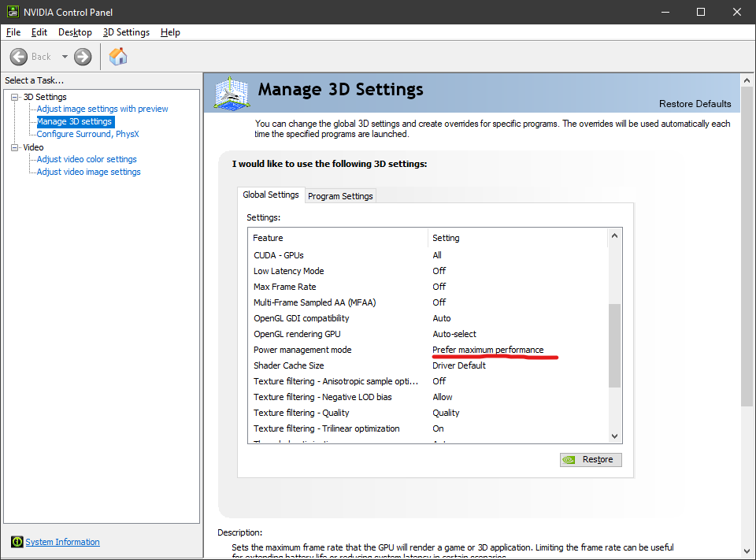
Task: Click the Restore Defaults link
Action: pos(695,104)
